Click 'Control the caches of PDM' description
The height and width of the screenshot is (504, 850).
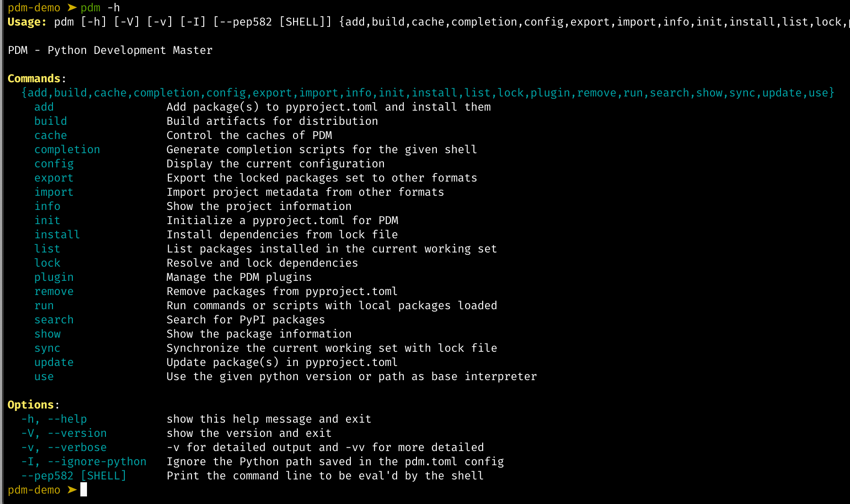[x=249, y=135]
